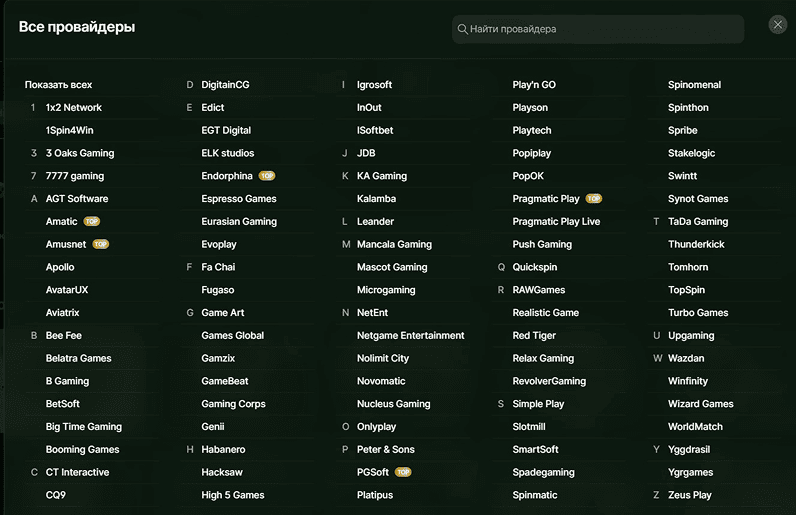This screenshot has height=515, width=796.
Task: Select the Play'n GO provider
Action: click(534, 85)
